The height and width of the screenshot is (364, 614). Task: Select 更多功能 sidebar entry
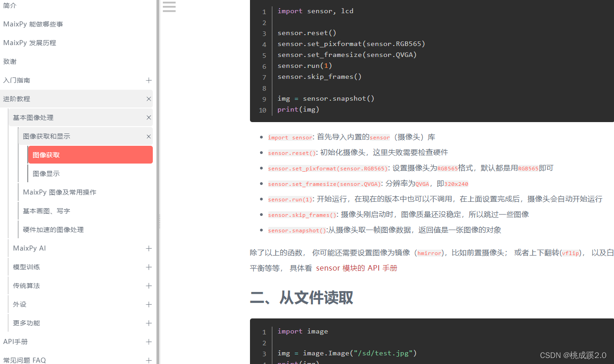tap(26, 323)
